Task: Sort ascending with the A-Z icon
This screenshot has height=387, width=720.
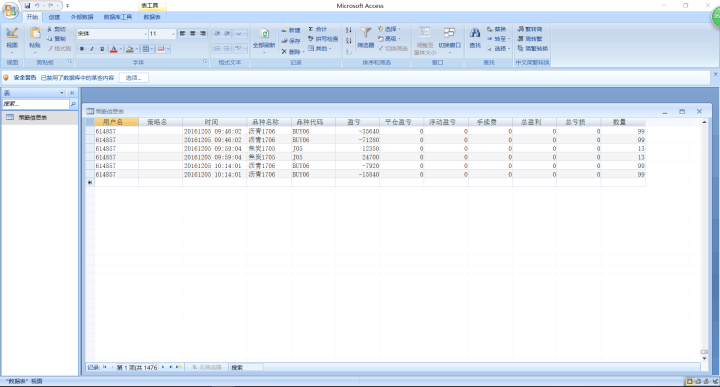Action: [x=349, y=30]
